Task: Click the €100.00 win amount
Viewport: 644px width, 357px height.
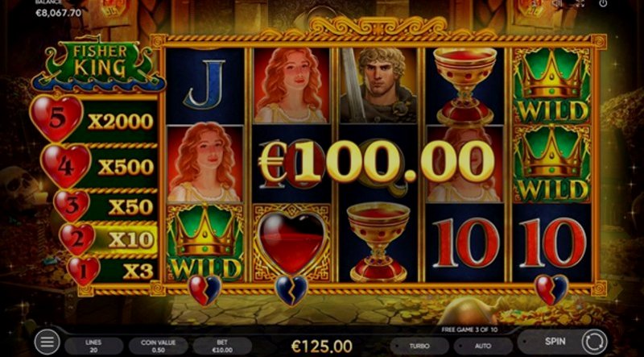Action: click(x=376, y=161)
